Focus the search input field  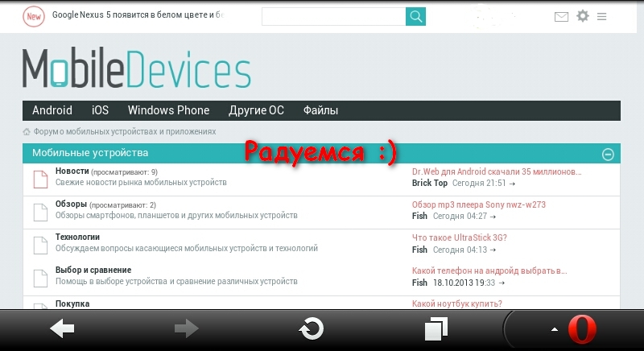coord(333,16)
